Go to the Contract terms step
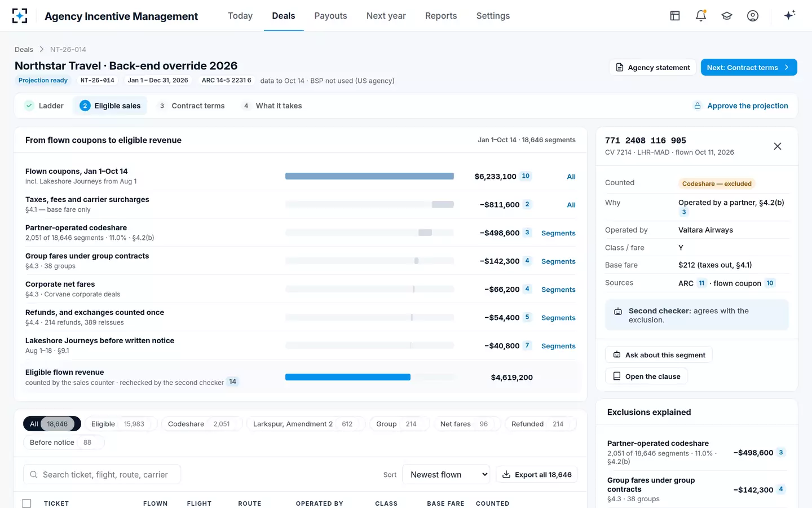This screenshot has height=508, width=812. point(191,106)
